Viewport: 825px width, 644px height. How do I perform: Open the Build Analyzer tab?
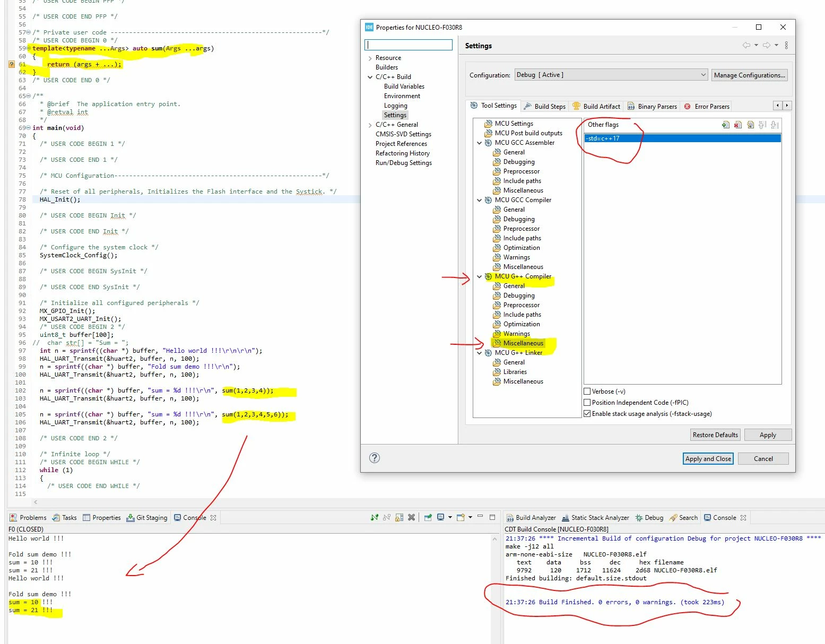point(531,518)
